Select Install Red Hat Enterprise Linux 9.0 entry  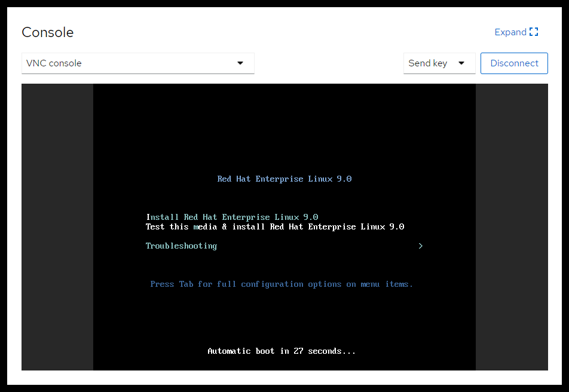(x=232, y=217)
